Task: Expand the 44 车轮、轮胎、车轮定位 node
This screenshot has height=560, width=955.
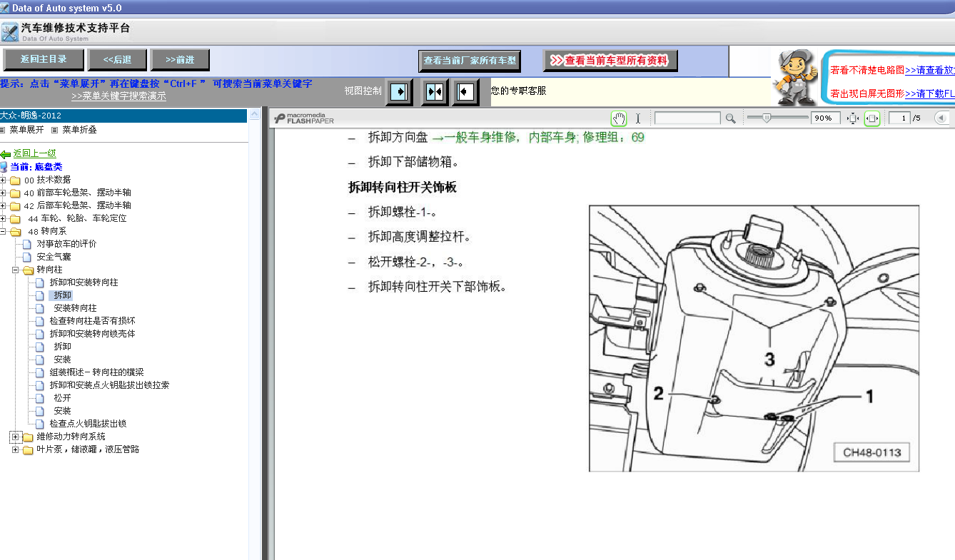Action: [x=3, y=218]
